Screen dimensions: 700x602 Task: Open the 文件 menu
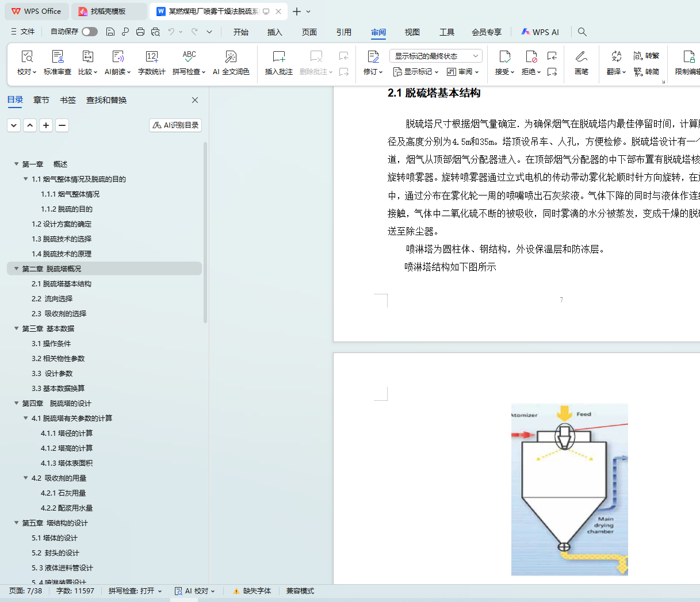22,32
